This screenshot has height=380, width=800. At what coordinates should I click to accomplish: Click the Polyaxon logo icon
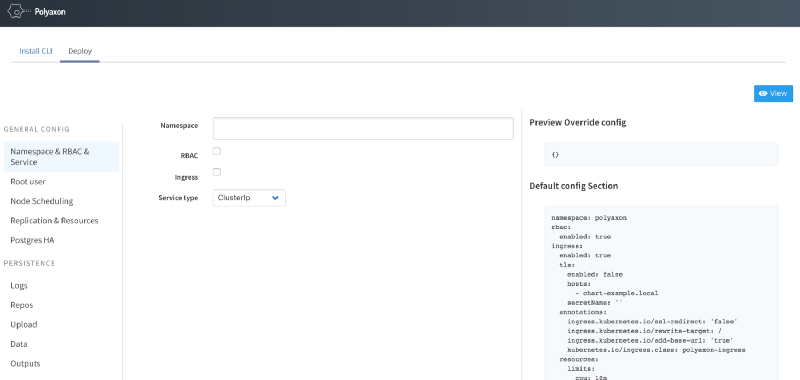19,11
